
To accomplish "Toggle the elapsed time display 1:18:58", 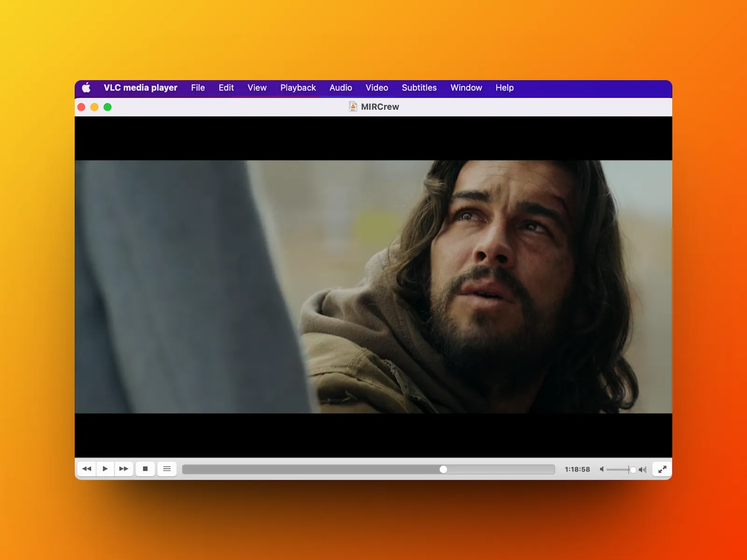I will 577,469.
